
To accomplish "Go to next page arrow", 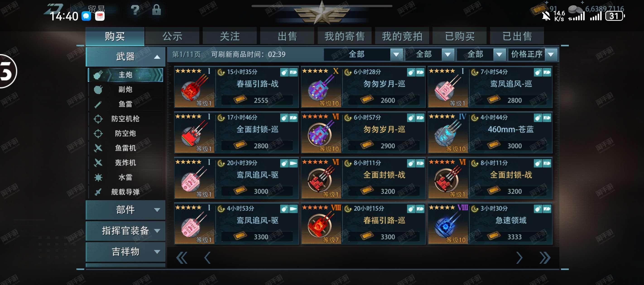I will (519, 258).
